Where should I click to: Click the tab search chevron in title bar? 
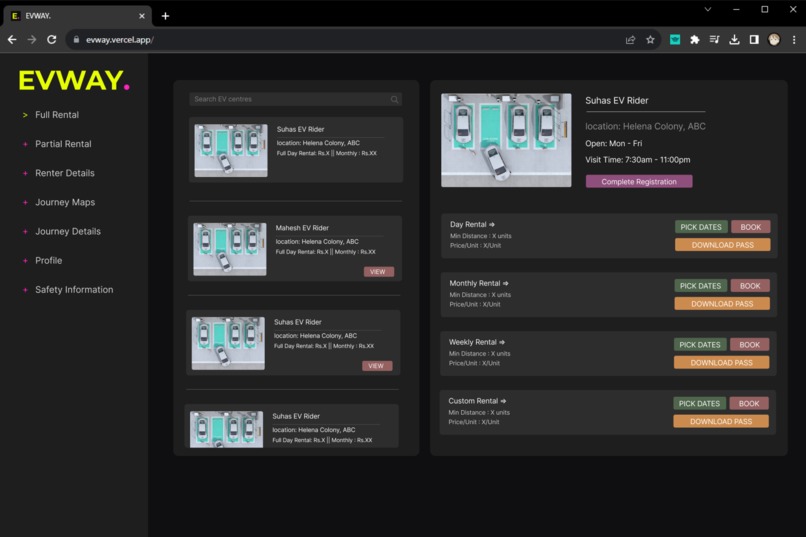tap(708, 9)
